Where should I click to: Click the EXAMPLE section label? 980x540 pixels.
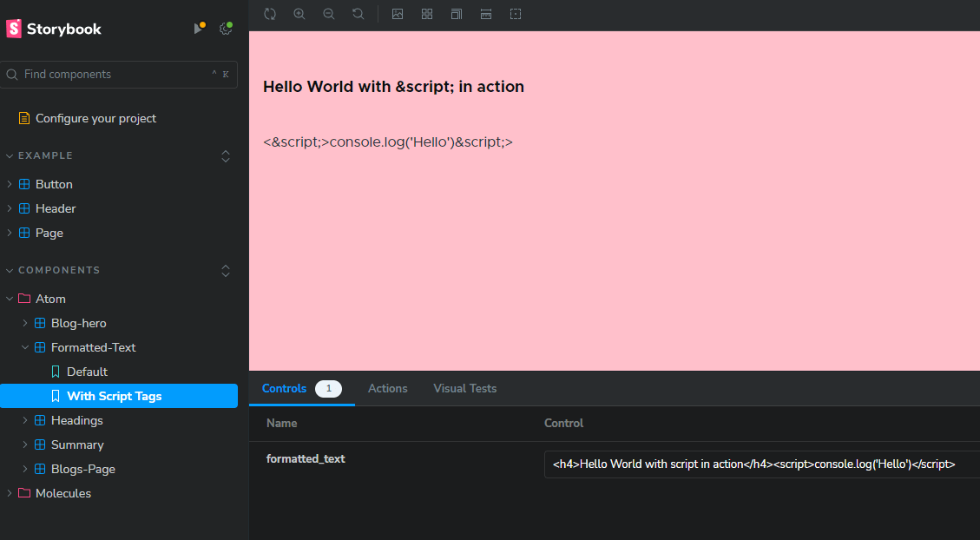[46, 155]
